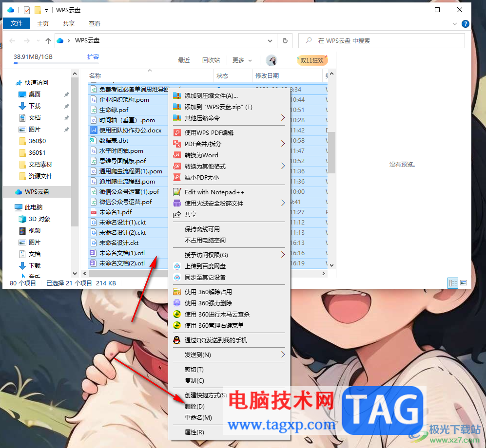Choose 添加到压缩文件(A)... from context menu
The width and height of the screenshot is (486, 448).
click(229, 95)
